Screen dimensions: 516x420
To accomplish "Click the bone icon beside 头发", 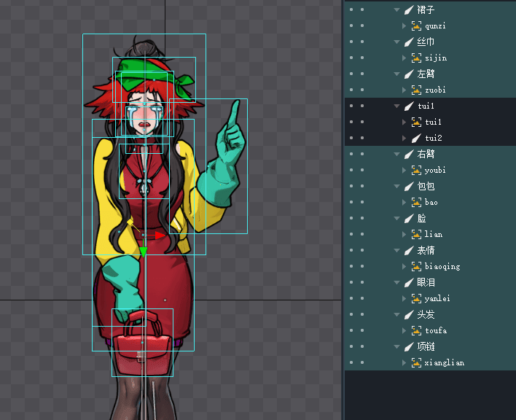I will click(409, 314).
